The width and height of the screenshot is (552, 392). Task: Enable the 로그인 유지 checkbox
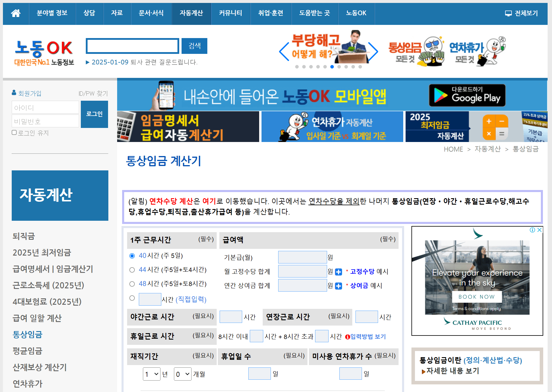click(x=14, y=132)
